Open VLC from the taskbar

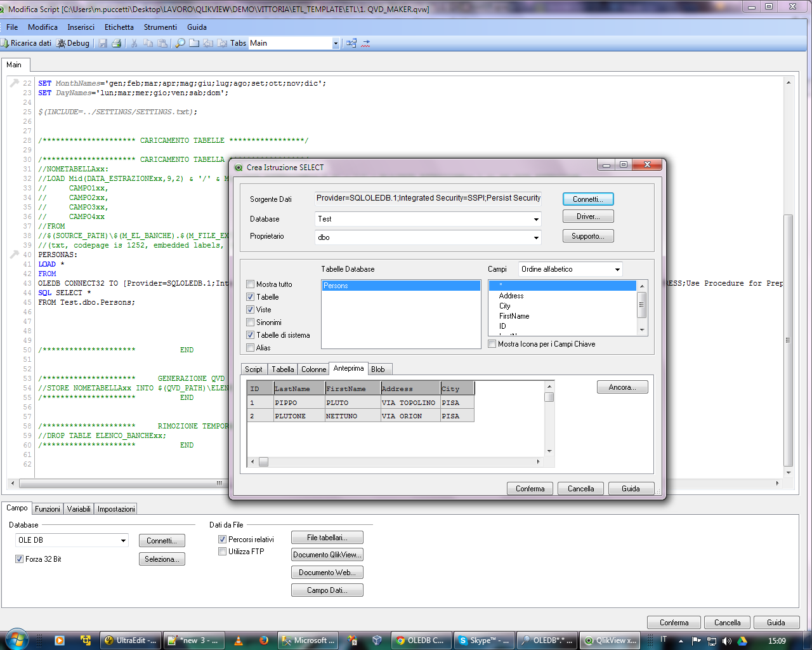coord(239,640)
